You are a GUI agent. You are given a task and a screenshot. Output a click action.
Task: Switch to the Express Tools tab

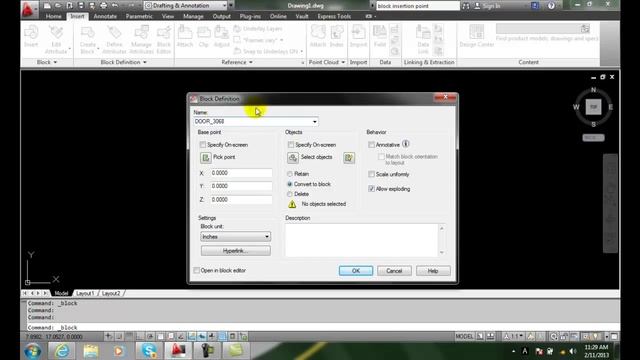[x=334, y=16]
